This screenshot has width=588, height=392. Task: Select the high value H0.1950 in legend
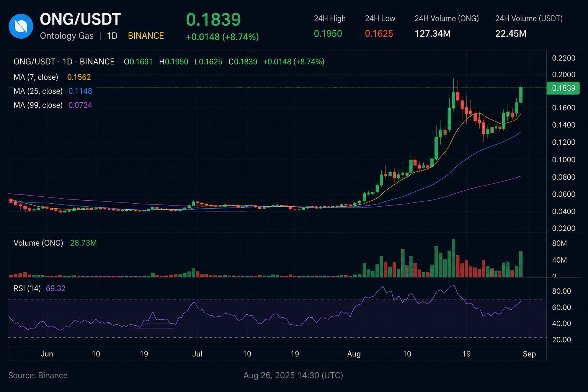(174, 62)
